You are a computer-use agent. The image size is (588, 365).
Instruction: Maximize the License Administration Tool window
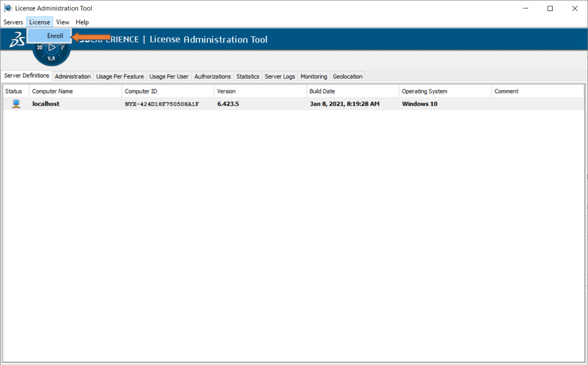[x=550, y=8]
